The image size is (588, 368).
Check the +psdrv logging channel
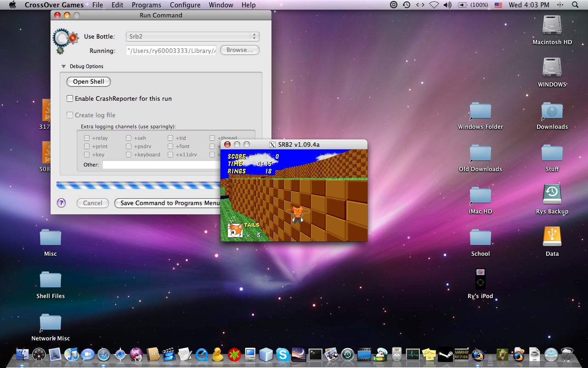(x=129, y=146)
